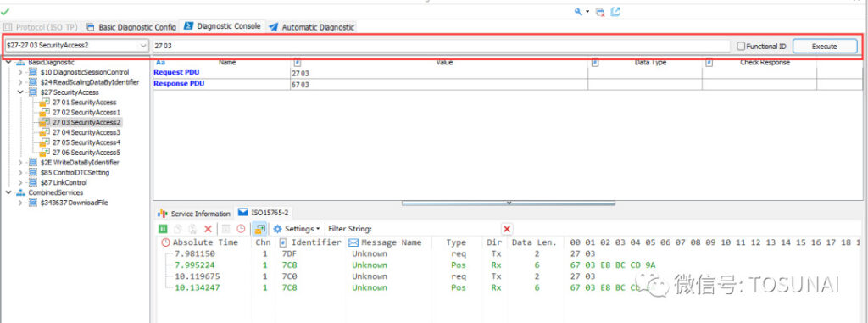Select 27 02 SecurityAccess1 in the tree
Viewport: 868px width, 323px height.
coord(86,113)
